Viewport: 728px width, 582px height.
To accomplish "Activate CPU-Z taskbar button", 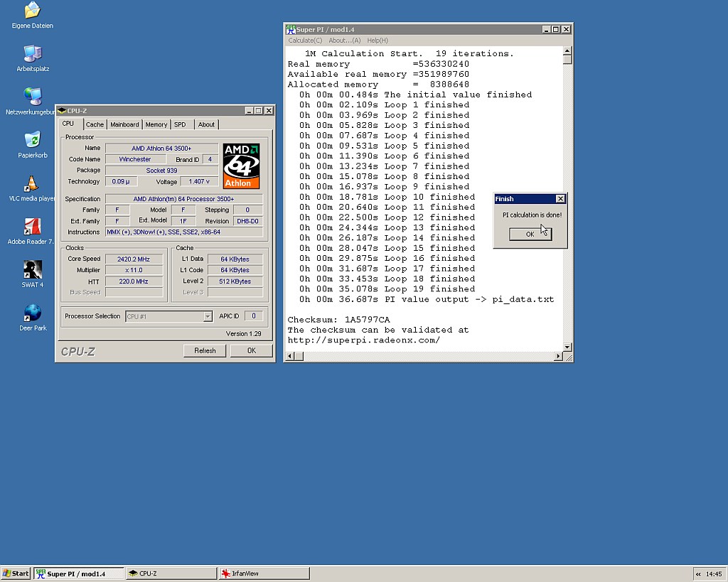I will point(172,573).
